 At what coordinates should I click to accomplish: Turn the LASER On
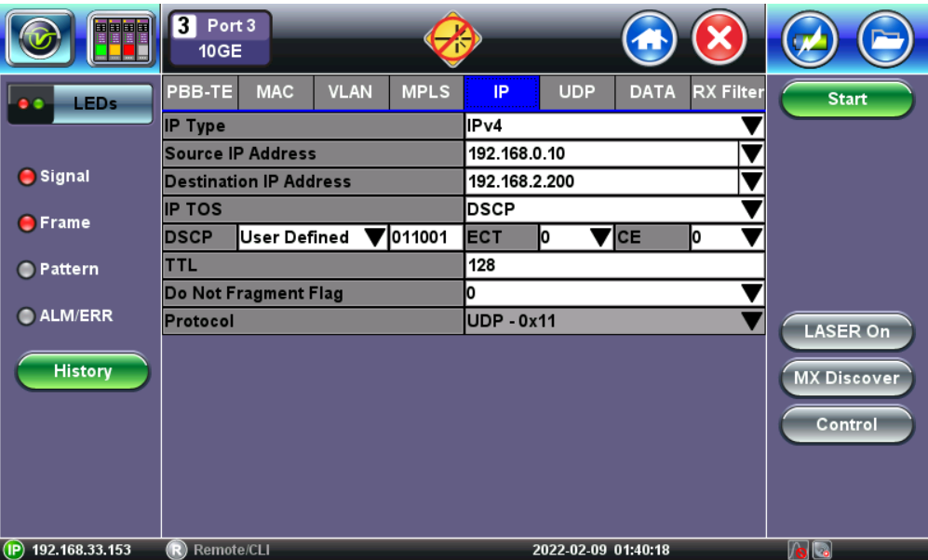click(x=847, y=332)
